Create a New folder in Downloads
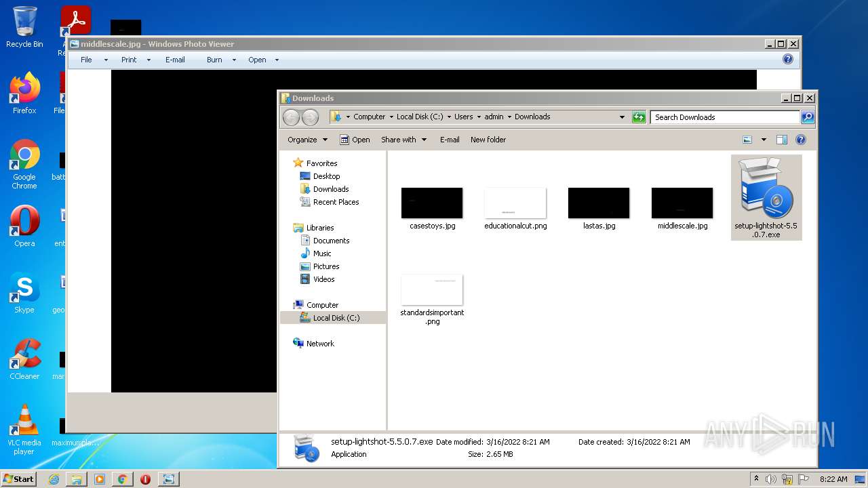Viewport: 868px width, 488px height. coord(488,140)
